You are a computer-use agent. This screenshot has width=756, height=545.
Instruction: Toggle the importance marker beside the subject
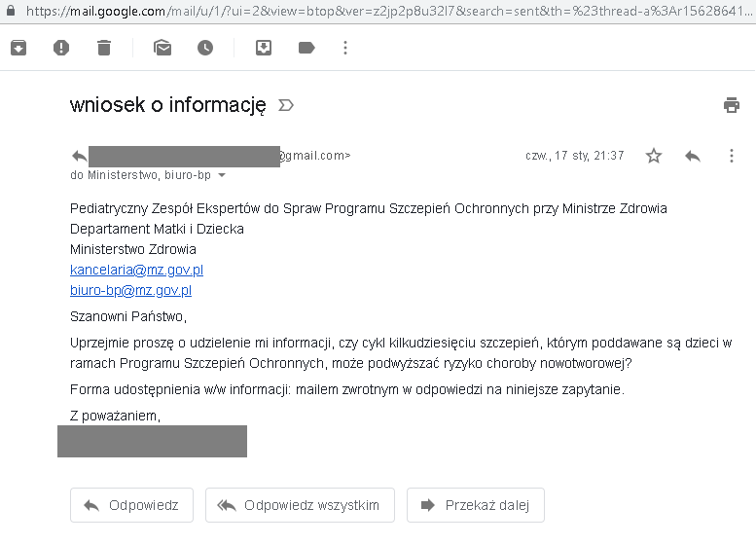[x=286, y=105]
